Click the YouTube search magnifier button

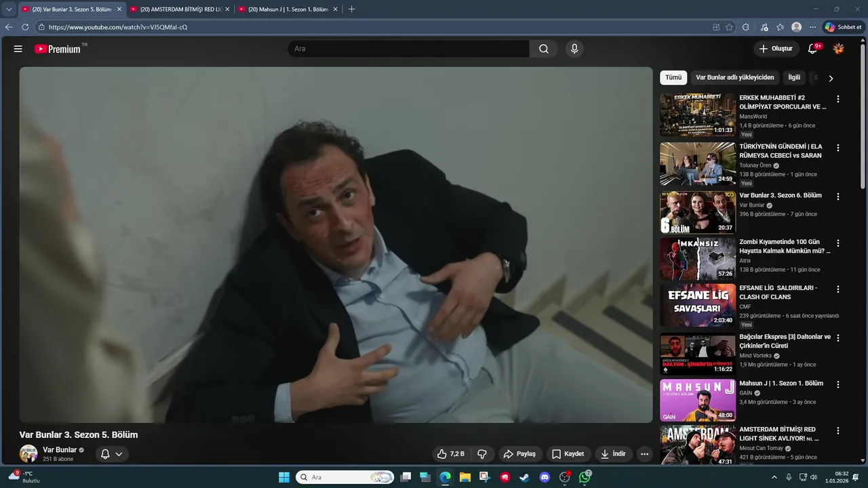point(544,49)
